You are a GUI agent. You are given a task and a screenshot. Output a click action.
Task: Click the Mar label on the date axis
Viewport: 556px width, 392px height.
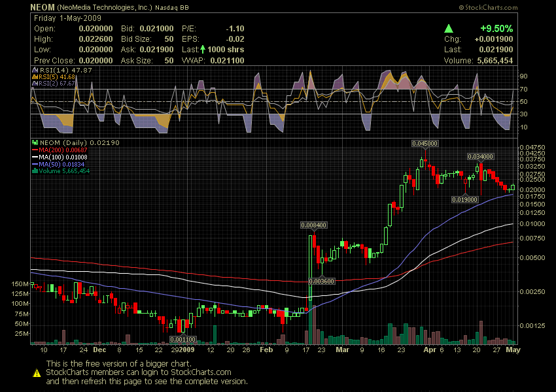[x=343, y=350]
